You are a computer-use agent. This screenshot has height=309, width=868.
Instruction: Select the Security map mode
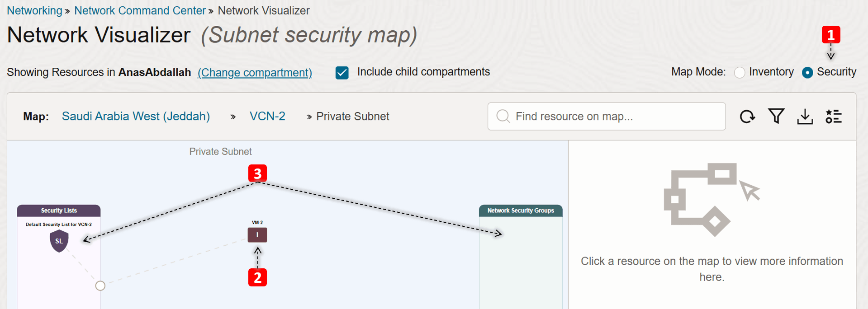(807, 72)
